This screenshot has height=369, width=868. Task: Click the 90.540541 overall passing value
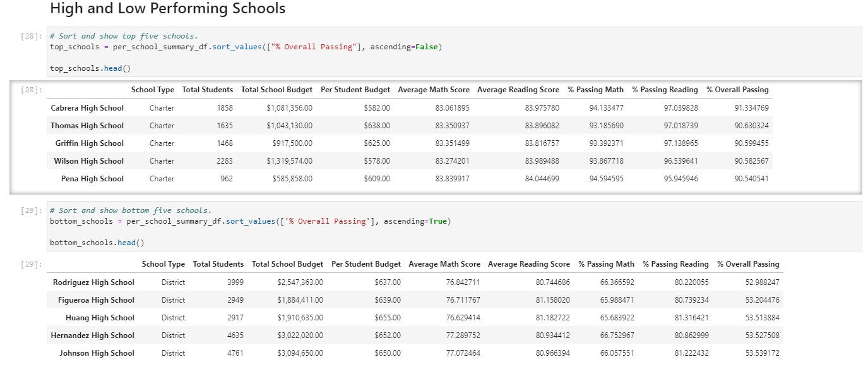751,179
